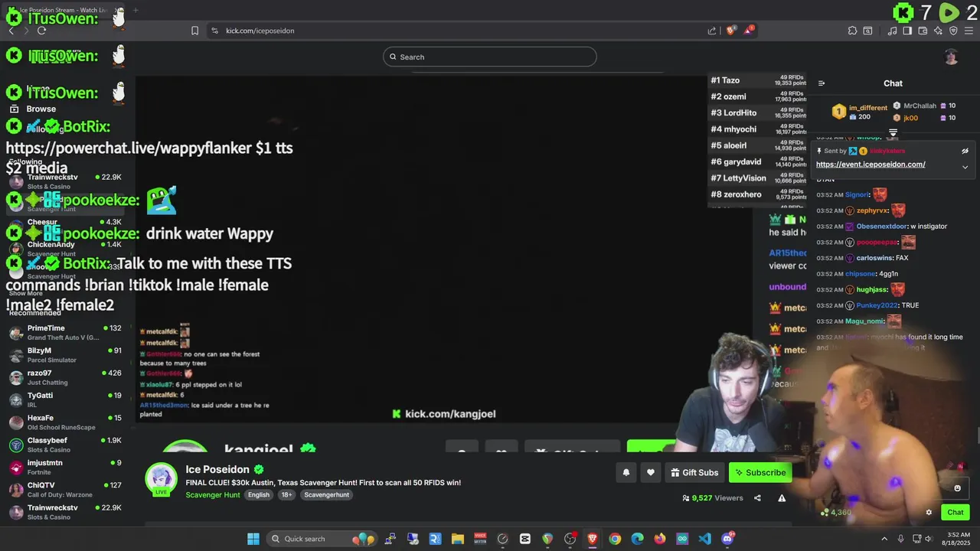Viewport: 980px width, 551px height.
Task: Open the event.iceposeidon.com pinned link
Action: pyautogui.click(x=871, y=165)
